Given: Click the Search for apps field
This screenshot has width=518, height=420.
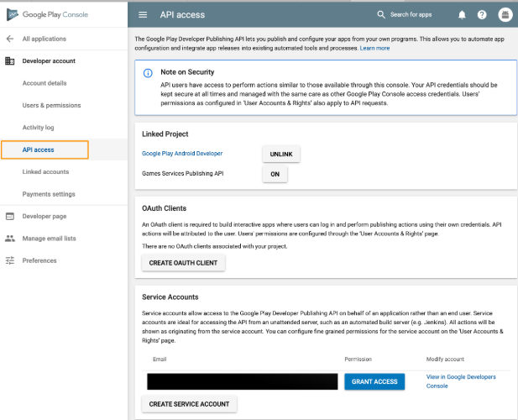Looking at the screenshot, I should click(411, 14).
